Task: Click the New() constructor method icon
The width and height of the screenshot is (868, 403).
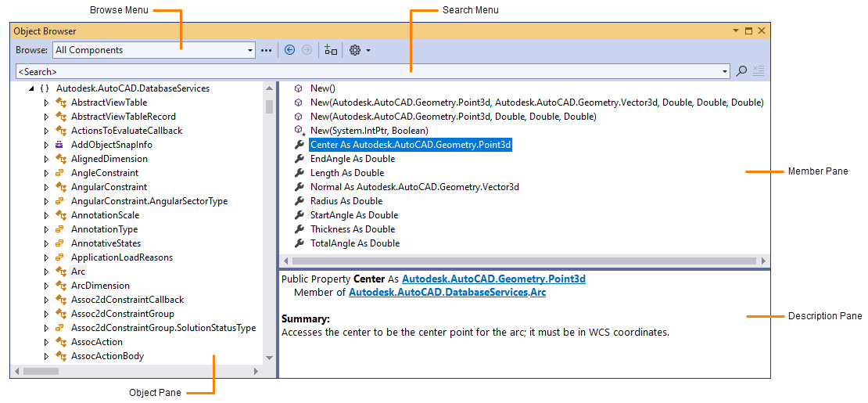Action: (x=299, y=88)
